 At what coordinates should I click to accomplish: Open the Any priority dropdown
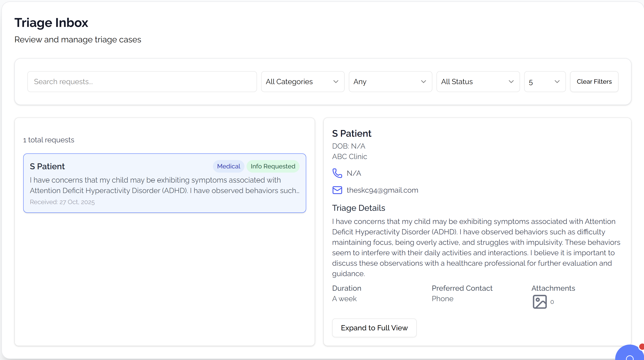(390, 82)
